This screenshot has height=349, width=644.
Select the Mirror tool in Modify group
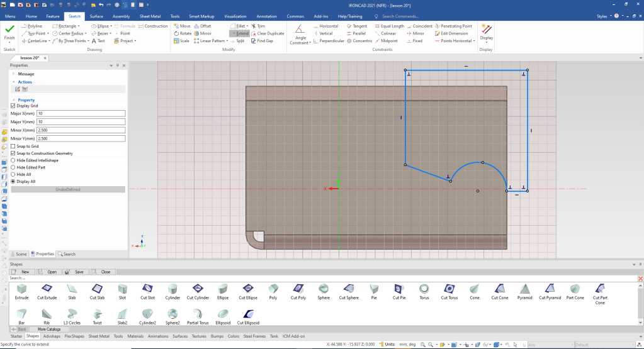202,33
